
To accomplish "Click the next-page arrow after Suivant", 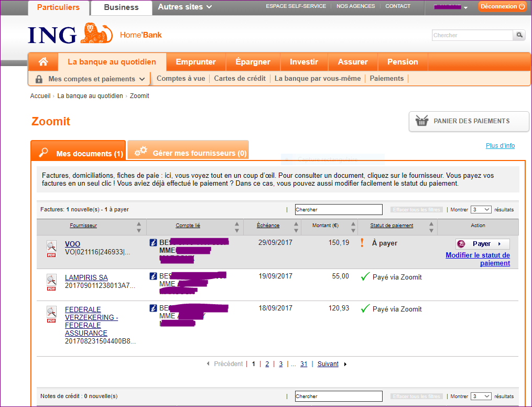I will click(345, 364).
